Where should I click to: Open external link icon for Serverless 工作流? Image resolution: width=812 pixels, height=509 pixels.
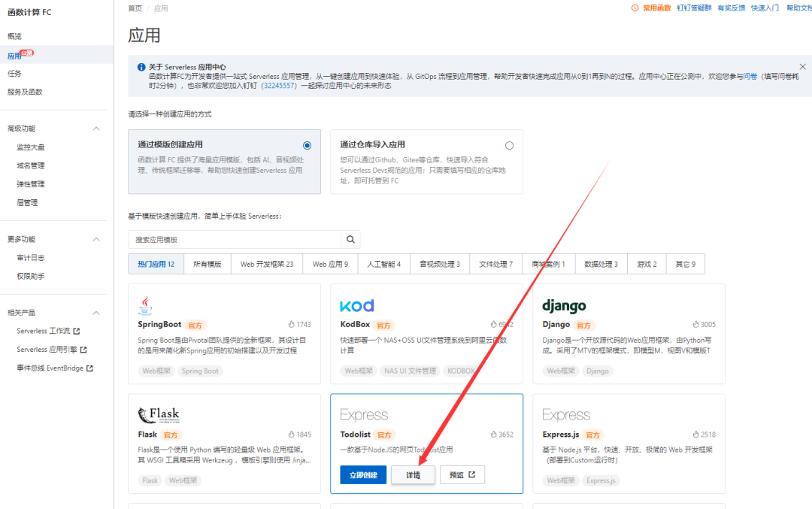tap(77, 331)
